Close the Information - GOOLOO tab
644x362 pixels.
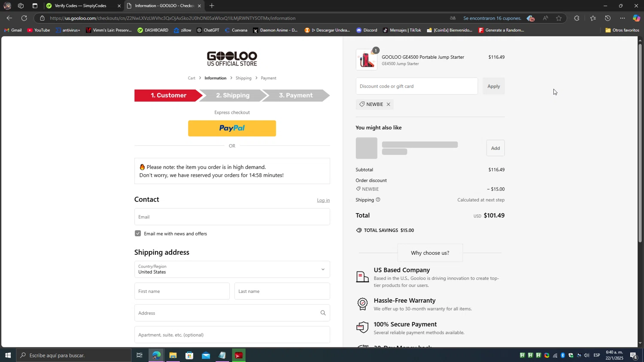[x=199, y=6]
